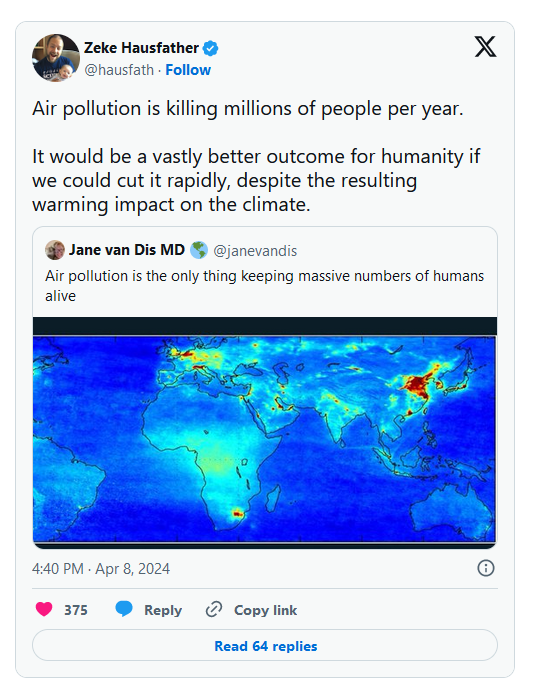This screenshot has height=685, width=537.
Task: Open the Zeke Hausfather name link
Action: [x=142, y=48]
